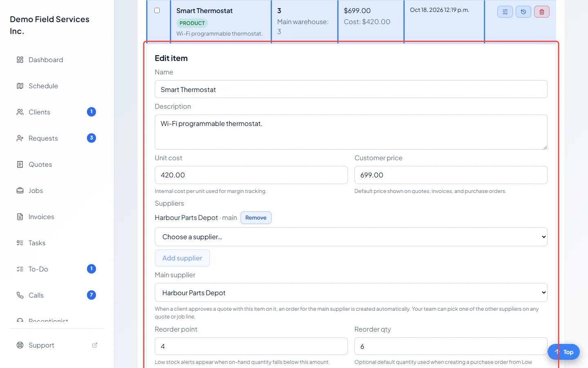Open the Tasks list icon
Image resolution: width=588 pixels, height=368 pixels.
[x=20, y=243]
